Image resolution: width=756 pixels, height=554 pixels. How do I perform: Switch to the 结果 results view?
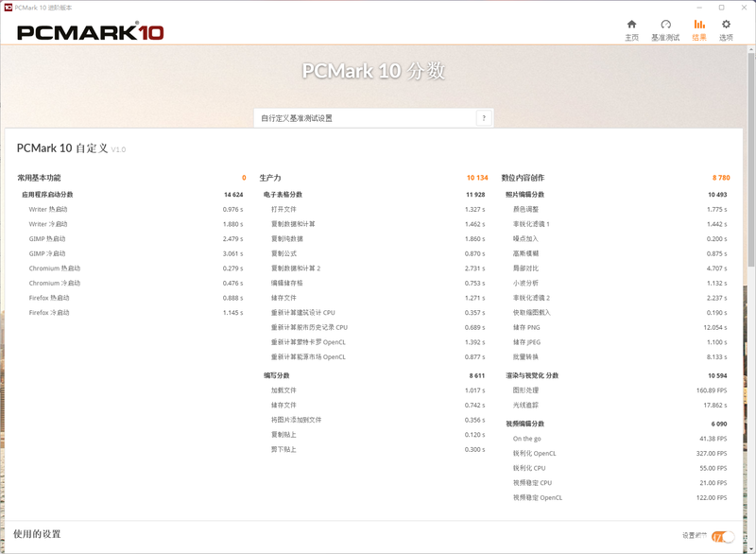coord(699,30)
